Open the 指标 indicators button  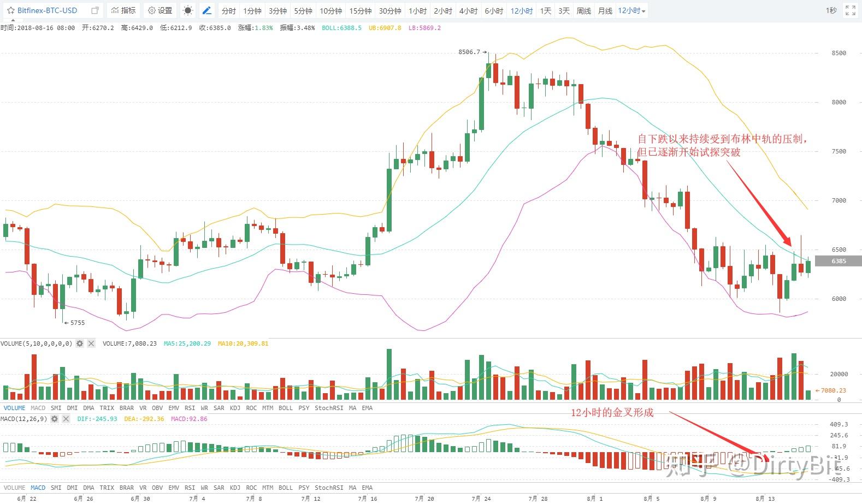pos(123,10)
